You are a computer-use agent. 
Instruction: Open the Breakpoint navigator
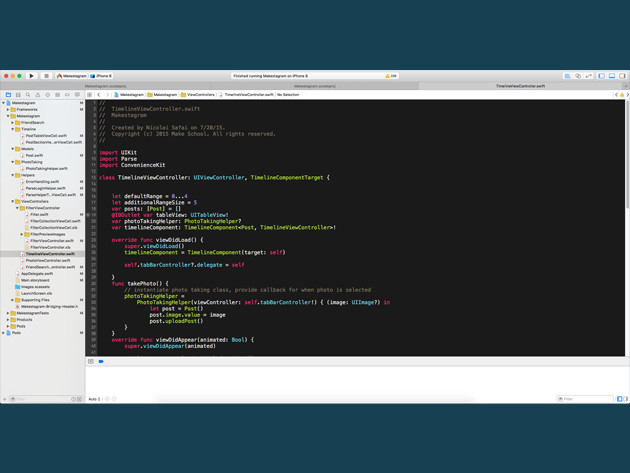(x=67, y=95)
